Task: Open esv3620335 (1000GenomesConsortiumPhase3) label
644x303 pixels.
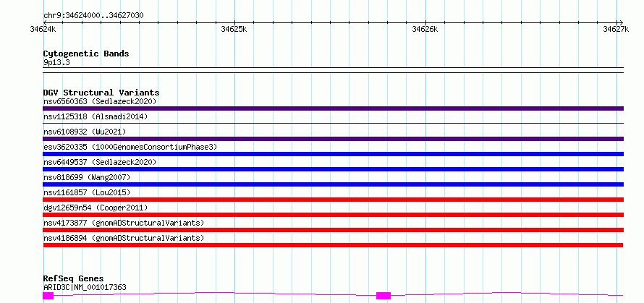Action: click(x=130, y=147)
